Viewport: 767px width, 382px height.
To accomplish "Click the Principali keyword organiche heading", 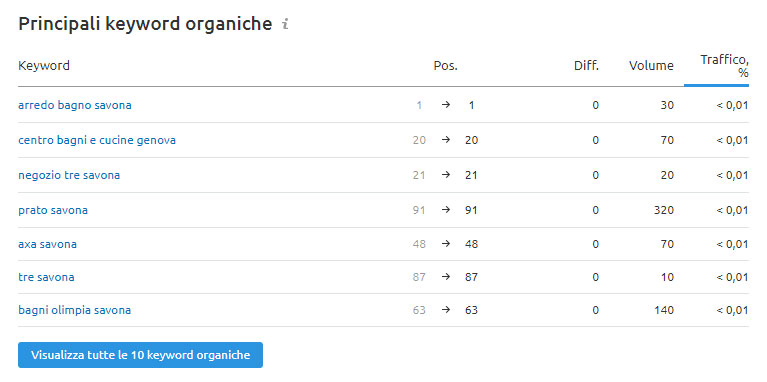I will click(x=145, y=23).
